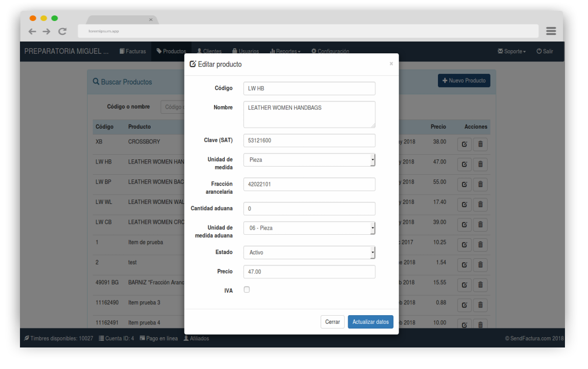Open the Estado dropdown
The height and width of the screenshot is (369, 588).
309,253
